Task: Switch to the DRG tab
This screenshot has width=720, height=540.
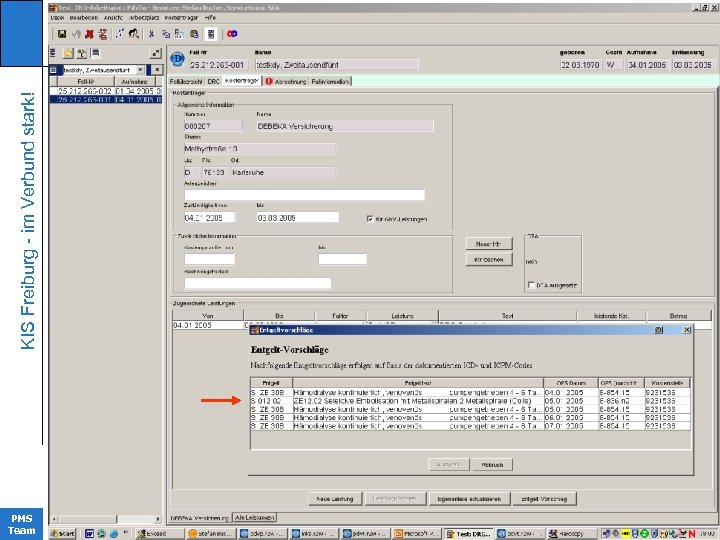Action: (213, 81)
